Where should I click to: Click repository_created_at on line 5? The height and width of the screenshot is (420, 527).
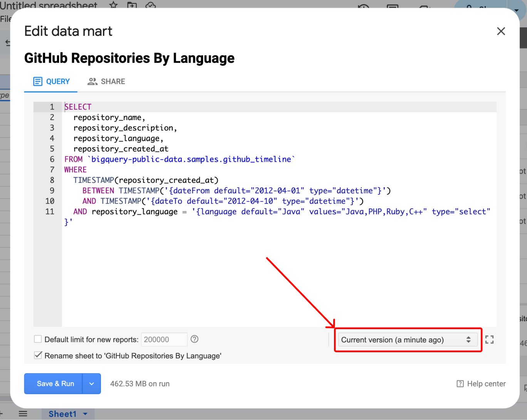(121, 149)
